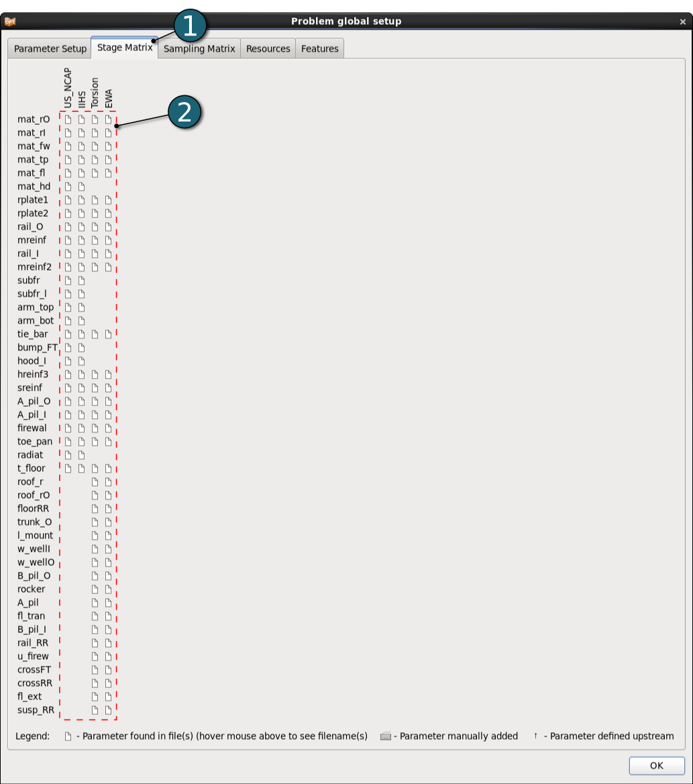The image size is (693, 784).
Task: Click rail_I file icon under Torsion
Action: (95, 254)
